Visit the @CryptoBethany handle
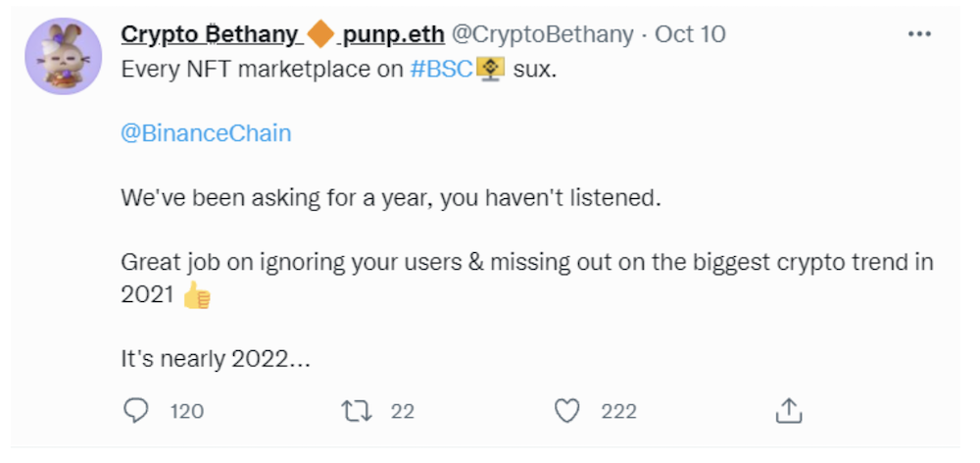Screen dimensions: 980x463 click(542, 35)
